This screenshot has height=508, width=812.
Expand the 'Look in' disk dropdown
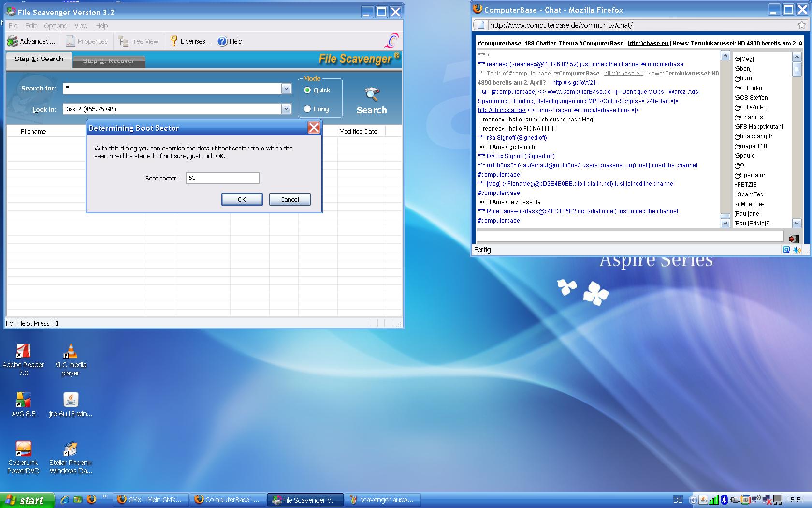286,109
